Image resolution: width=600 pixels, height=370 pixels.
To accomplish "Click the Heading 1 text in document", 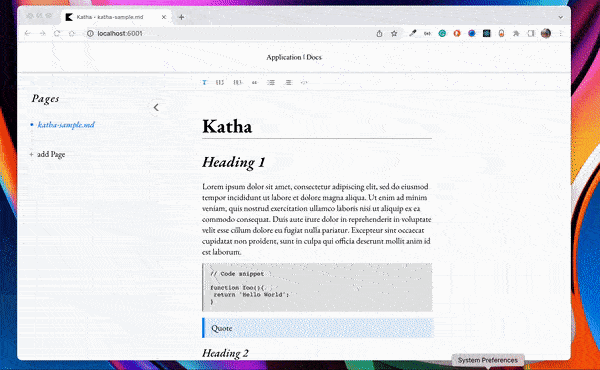I will 234,162.
